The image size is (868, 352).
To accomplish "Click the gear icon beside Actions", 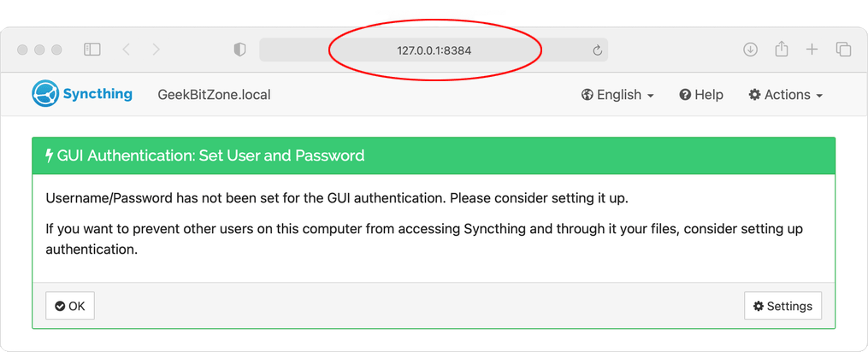I will [x=754, y=95].
